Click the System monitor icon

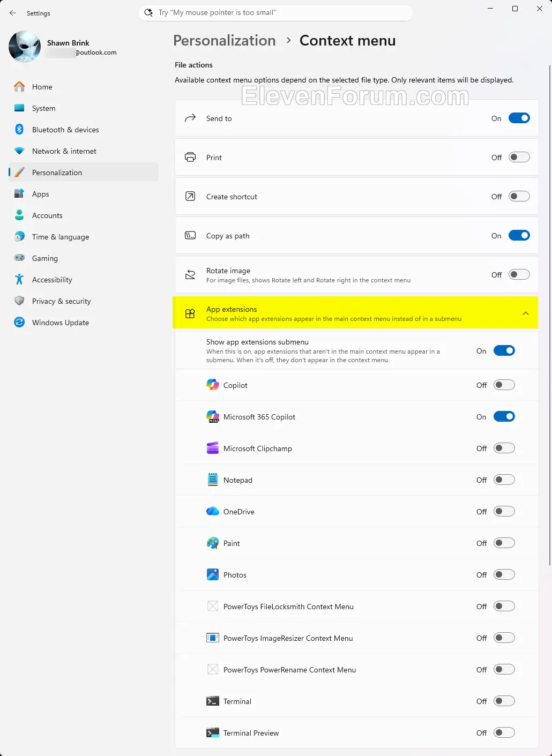[x=19, y=108]
